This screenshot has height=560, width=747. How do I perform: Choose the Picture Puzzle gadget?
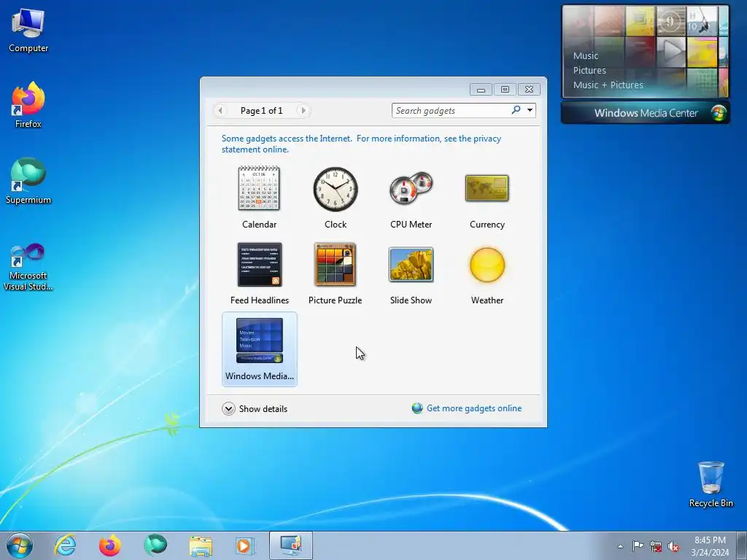(336, 273)
